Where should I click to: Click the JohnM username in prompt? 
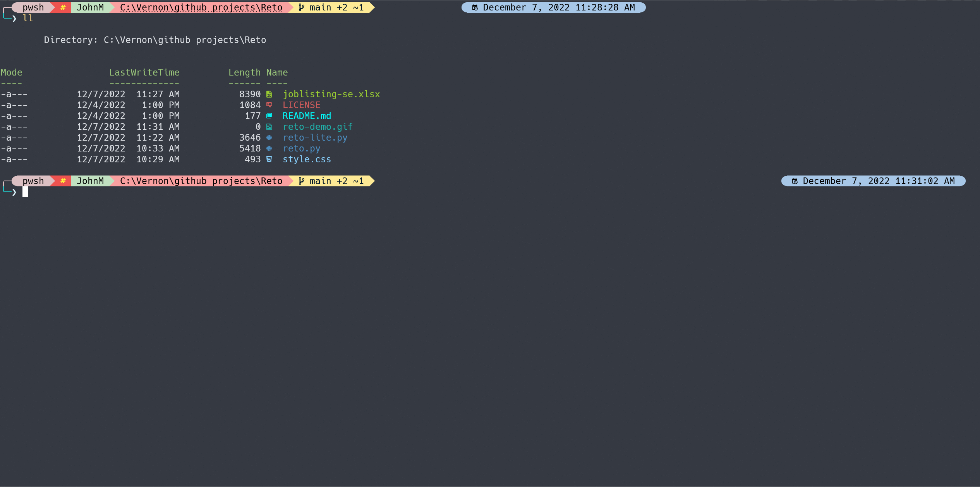[89, 7]
